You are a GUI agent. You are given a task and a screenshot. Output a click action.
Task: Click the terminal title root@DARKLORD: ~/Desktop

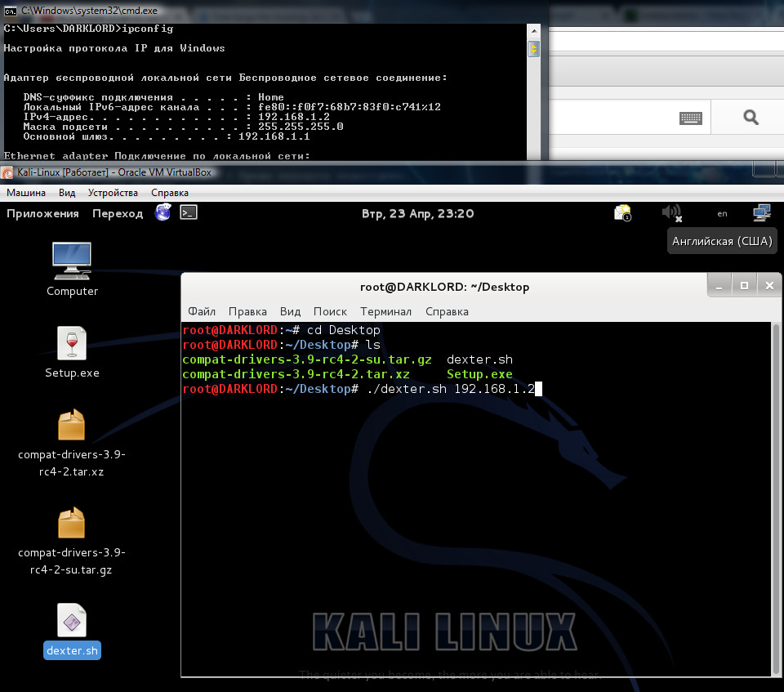(444, 288)
